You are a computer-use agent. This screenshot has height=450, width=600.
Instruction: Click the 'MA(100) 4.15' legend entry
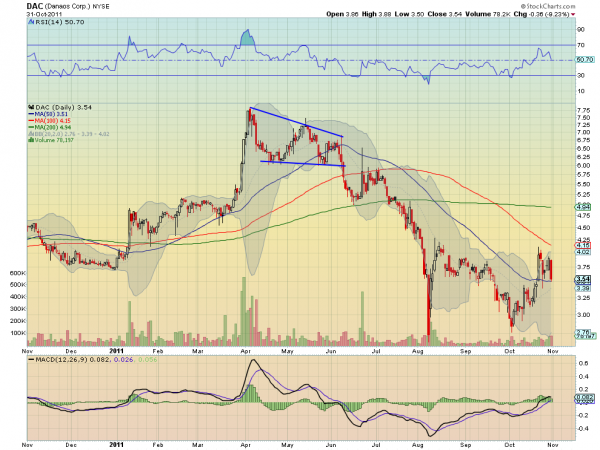click(53, 121)
